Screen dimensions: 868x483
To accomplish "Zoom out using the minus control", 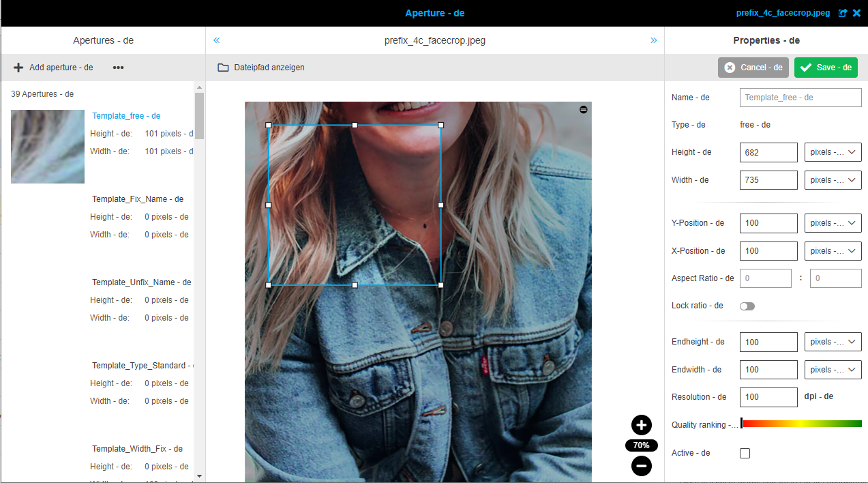I will [641, 465].
